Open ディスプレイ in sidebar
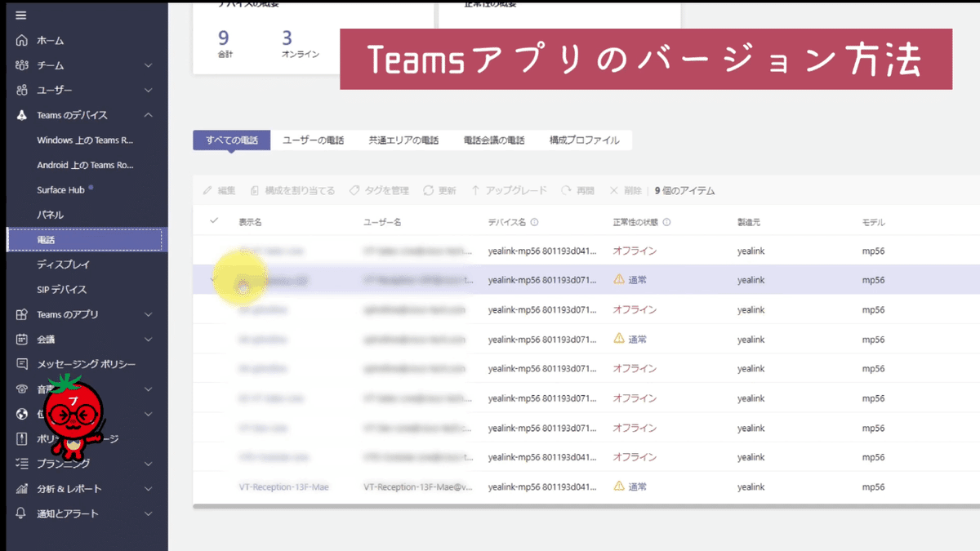This screenshot has height=551, width=980. click(x=63, y=264)
